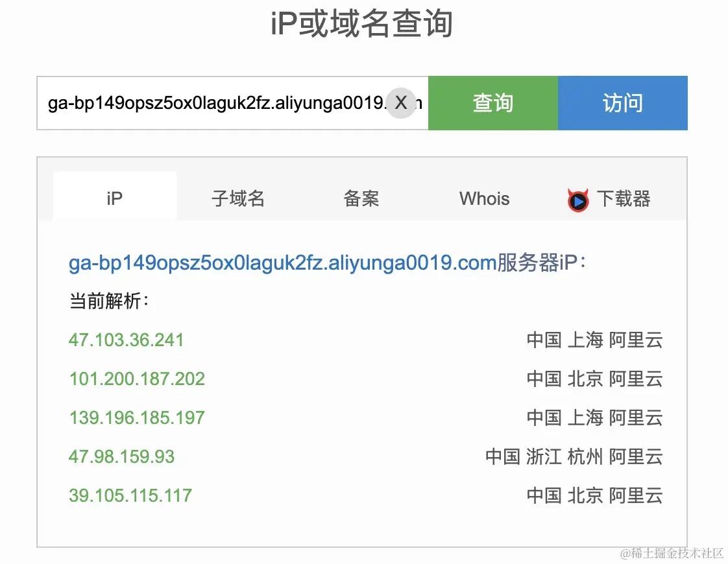
Task: Open IP address 101.200.187.202
Action: [137, 379]
